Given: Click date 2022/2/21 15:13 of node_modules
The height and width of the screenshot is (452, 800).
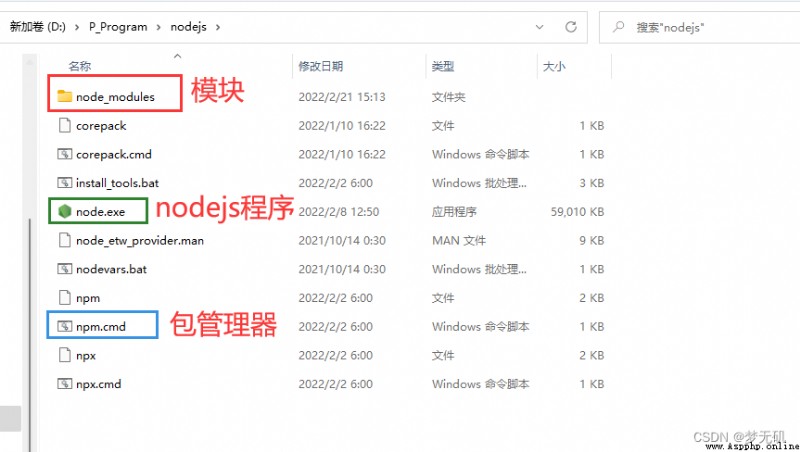Looking at the screenshot, I should pyautogui.click(x=342, y=97).
